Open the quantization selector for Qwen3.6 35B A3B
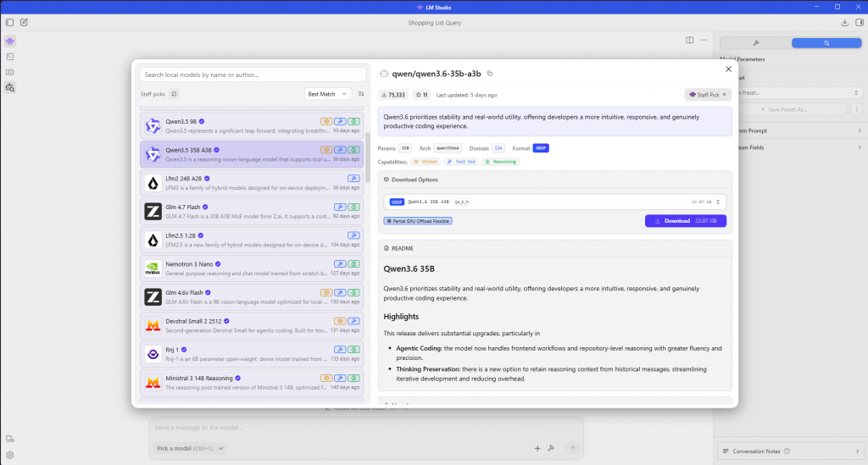 point(556,202)
